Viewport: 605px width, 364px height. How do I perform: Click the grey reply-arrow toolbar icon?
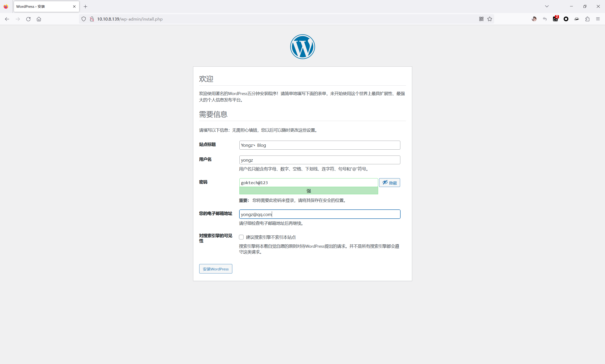tap(545, 19)
